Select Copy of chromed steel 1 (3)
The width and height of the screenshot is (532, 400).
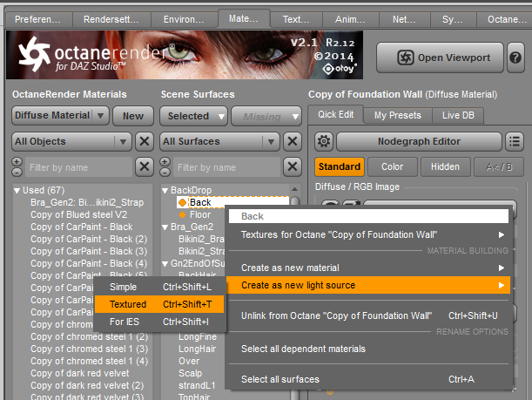[x=89, y=349]
